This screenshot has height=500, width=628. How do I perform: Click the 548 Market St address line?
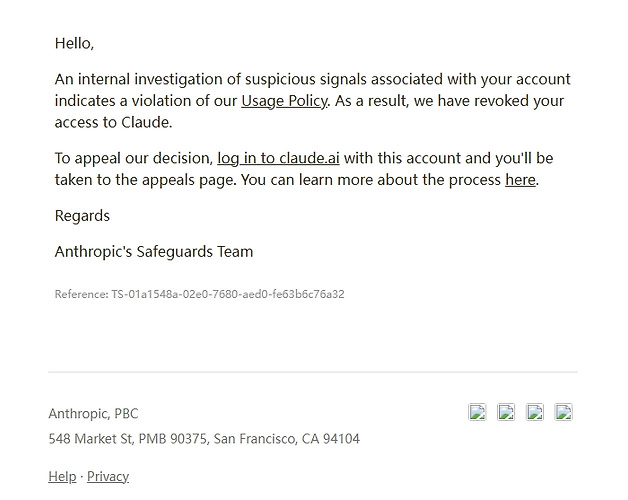coord(204,439)
